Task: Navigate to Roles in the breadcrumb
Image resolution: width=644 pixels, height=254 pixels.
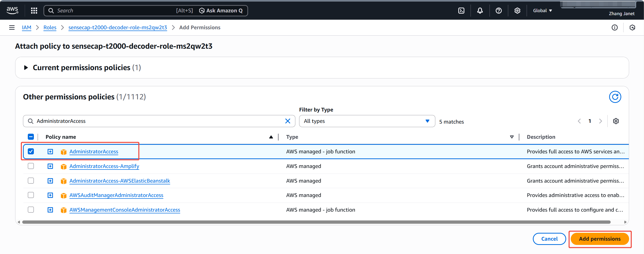Action: tap(50, 27)
